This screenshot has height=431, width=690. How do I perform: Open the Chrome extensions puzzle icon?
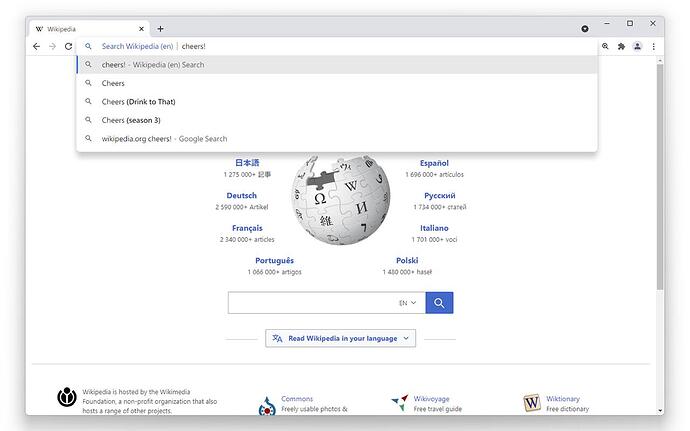(x=621, y=46)
